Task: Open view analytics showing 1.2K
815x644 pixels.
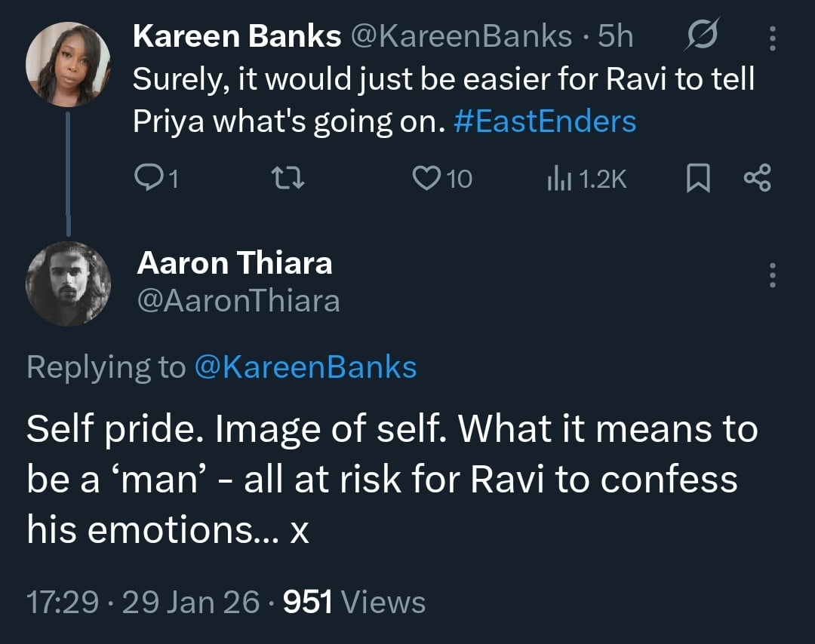Action: [x=586, y=179]
